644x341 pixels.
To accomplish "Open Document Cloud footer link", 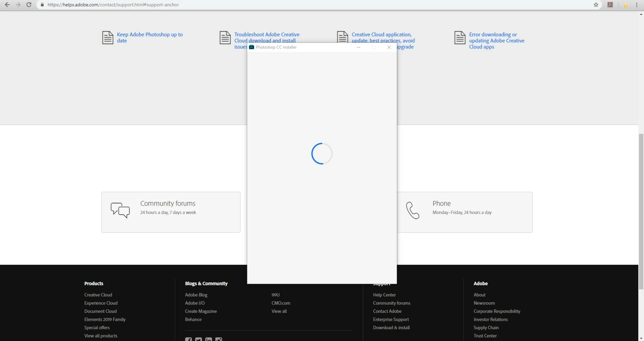I will [101, 311].
